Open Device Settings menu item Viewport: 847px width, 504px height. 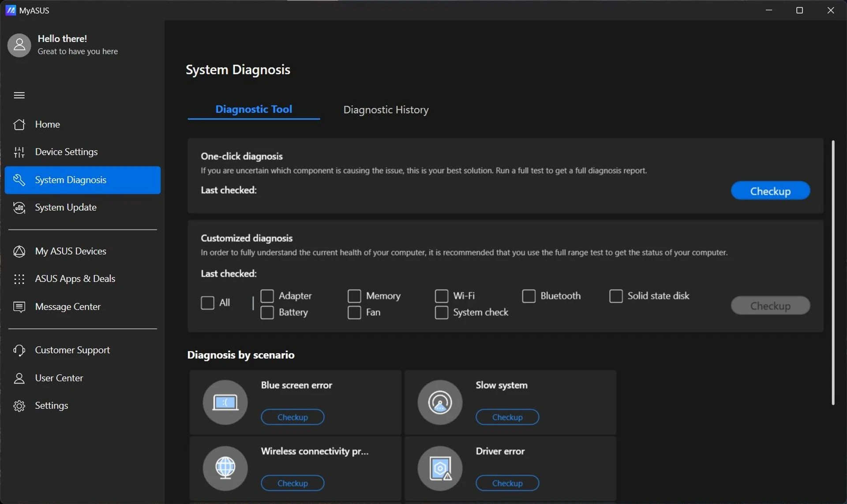coord(82,152)
